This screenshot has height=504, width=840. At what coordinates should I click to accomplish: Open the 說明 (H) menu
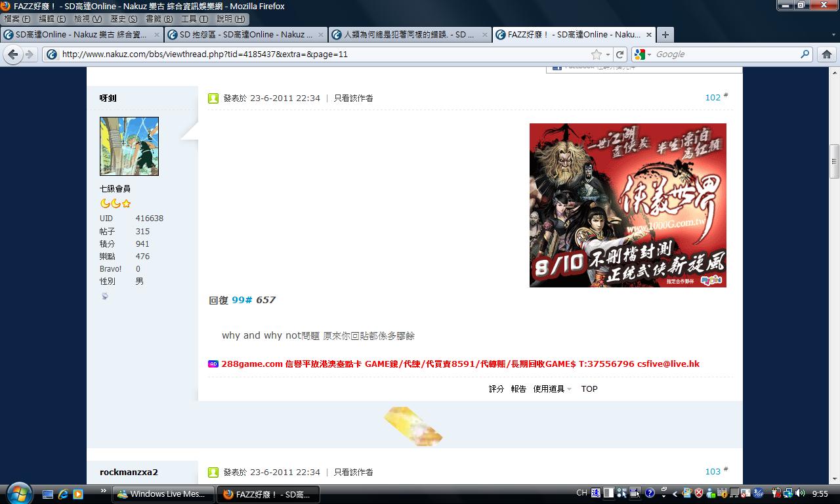pos(230,19)
